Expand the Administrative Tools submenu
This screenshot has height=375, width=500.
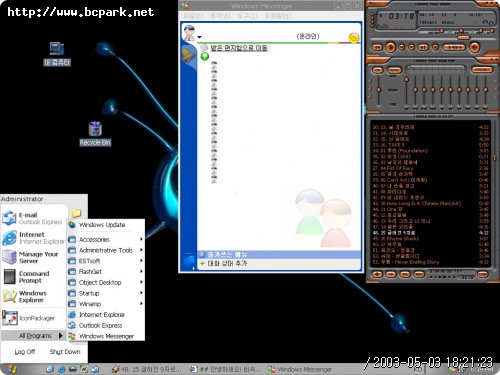click(x=106, y=250)
